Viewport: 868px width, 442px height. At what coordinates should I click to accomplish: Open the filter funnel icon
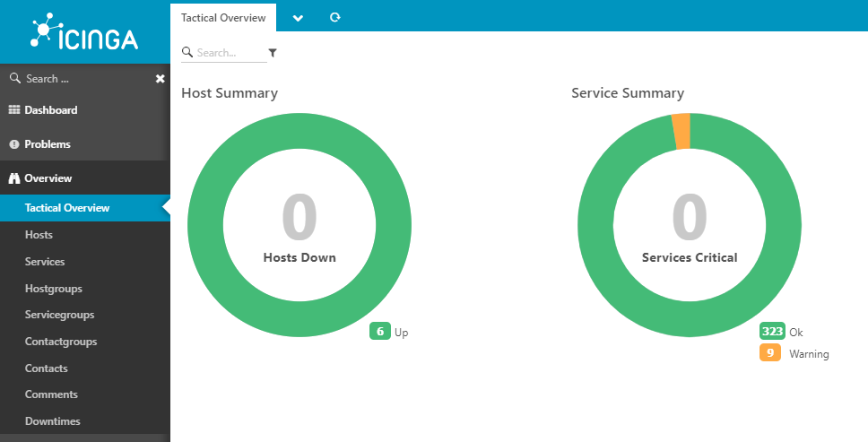(273, 53)
